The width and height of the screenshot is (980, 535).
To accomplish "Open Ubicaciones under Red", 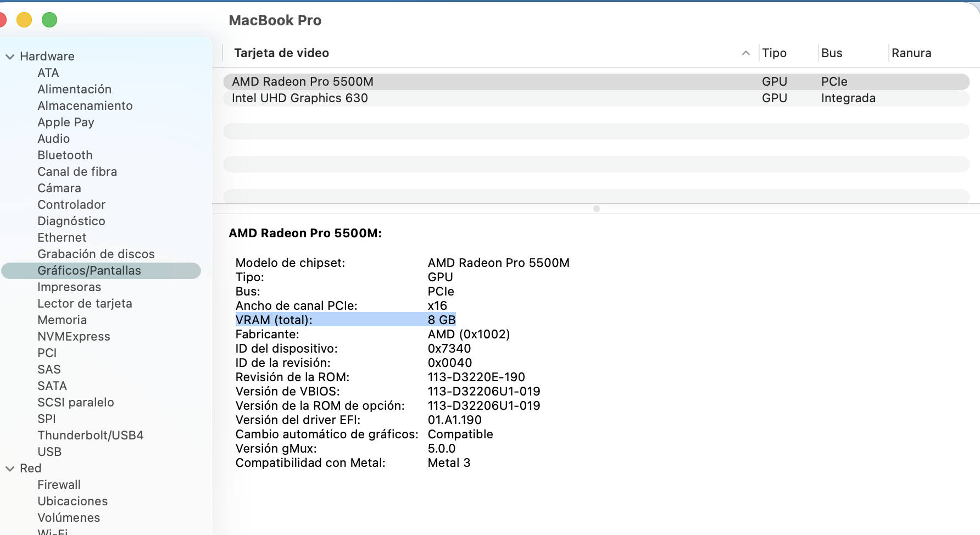I will click(73, 501).
